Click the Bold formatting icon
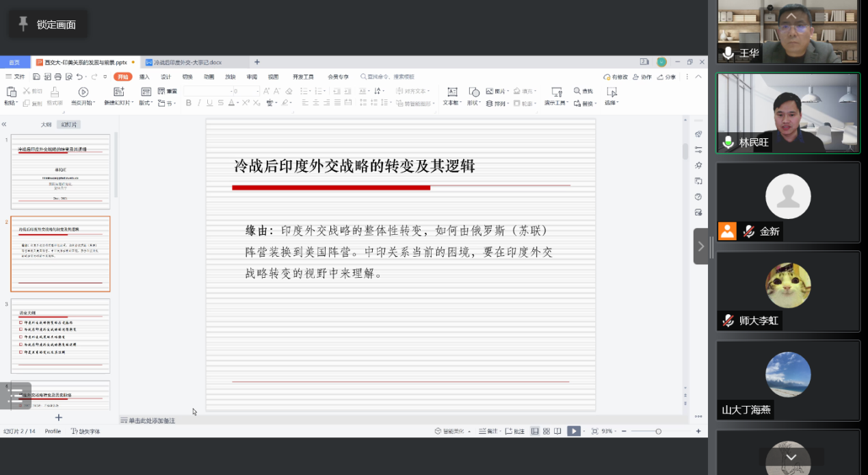Screen dimensions: 868x475 pos(189,103)
